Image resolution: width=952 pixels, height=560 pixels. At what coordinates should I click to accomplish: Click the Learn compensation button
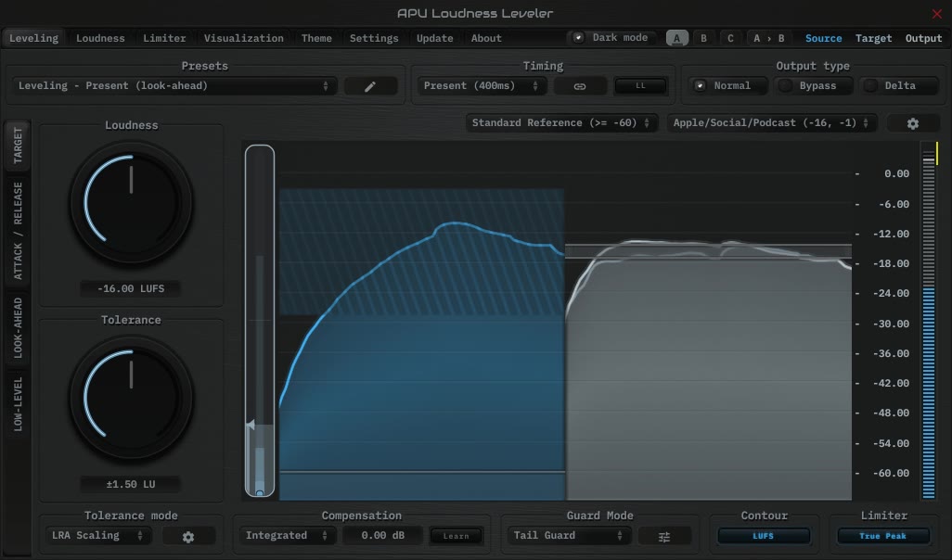(456, 536)
